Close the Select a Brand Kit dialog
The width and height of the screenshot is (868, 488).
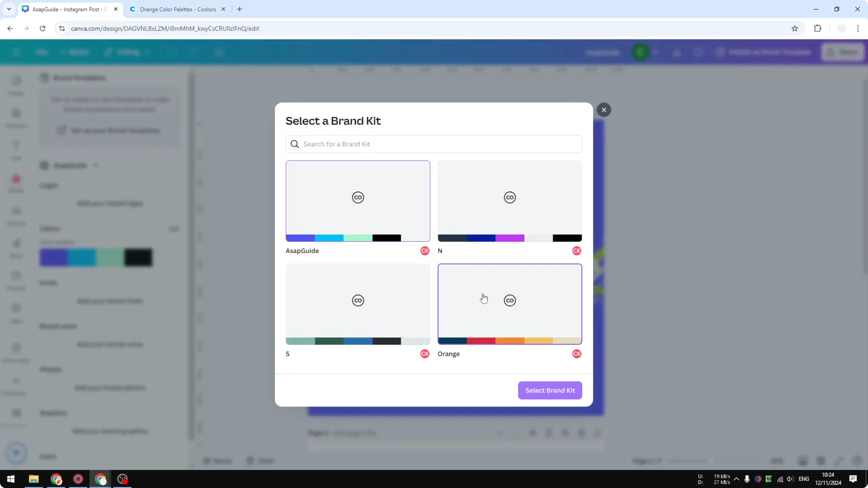(604, 109)
